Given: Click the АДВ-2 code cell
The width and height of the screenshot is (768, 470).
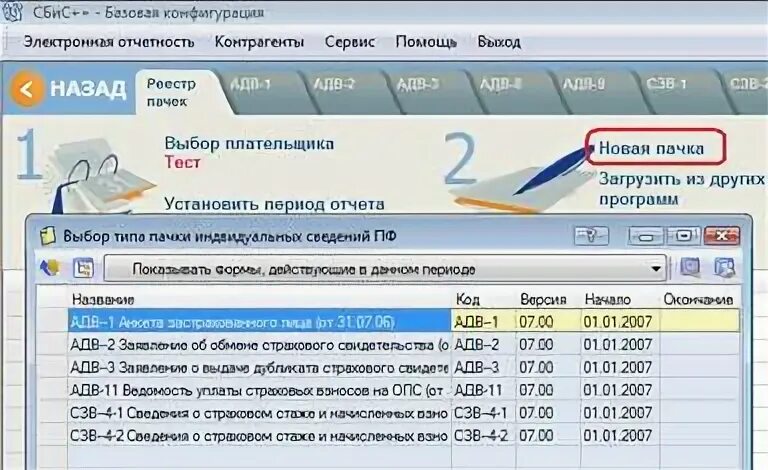Looking at the screenshot, I should click(x=484, y=345).
